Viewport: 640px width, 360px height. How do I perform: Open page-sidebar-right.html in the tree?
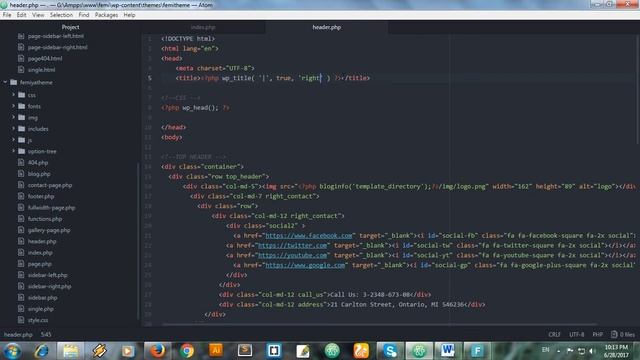[x=57, y=47]
